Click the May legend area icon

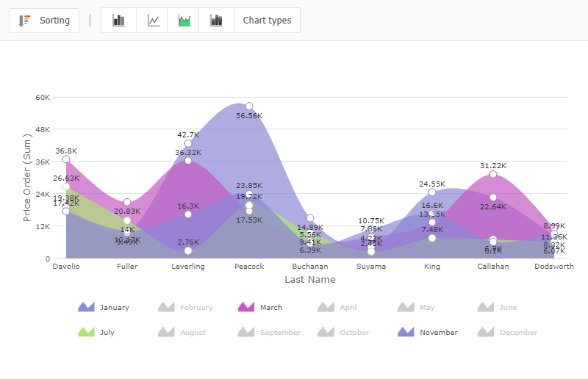(x=406, y=307)
